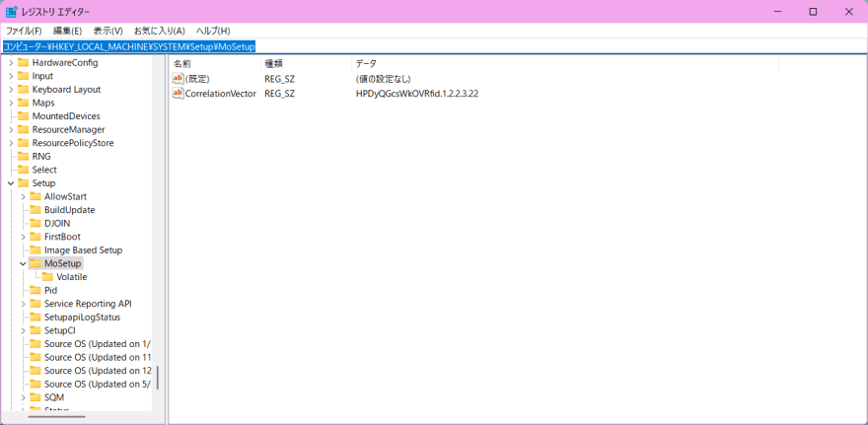Open the 表示(V) menu
Viewport: 868px width, 425px height.
[x=108, y=31]
